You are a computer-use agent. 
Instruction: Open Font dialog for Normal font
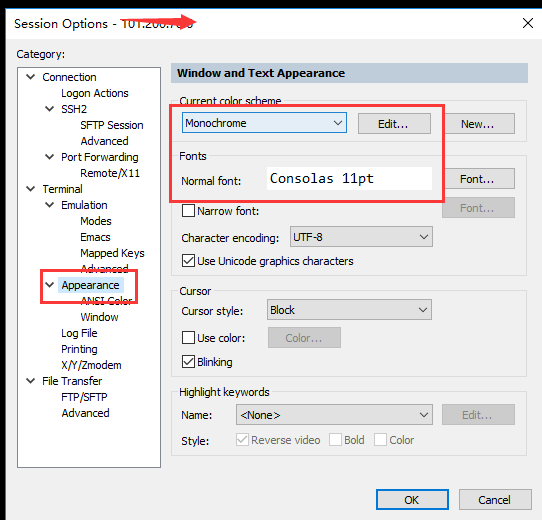478,179
